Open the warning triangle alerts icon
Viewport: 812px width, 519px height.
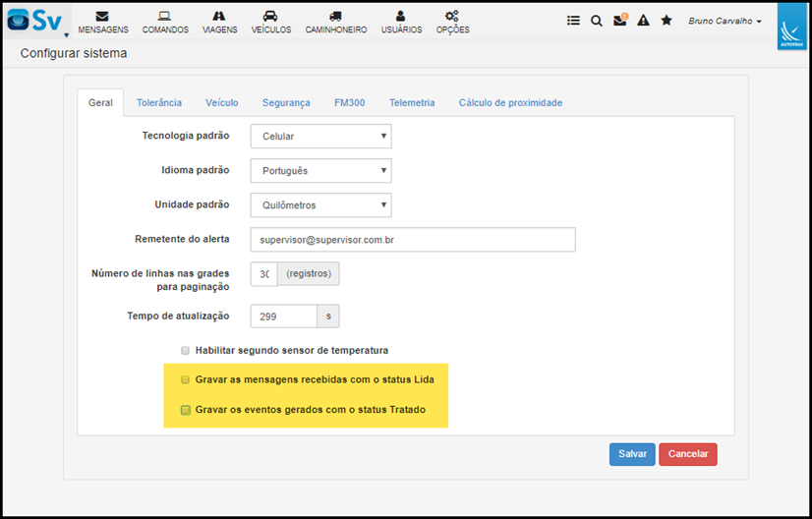point(643,21)
